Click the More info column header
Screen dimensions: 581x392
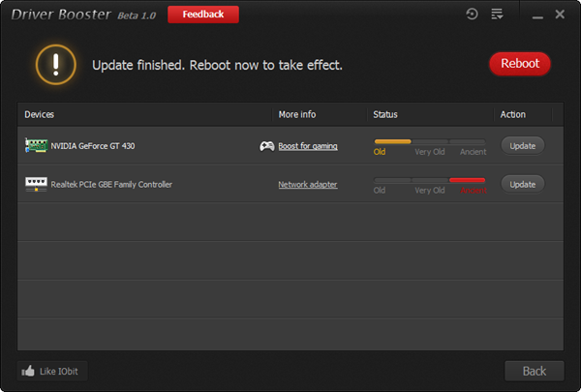[x=296, y=114]
